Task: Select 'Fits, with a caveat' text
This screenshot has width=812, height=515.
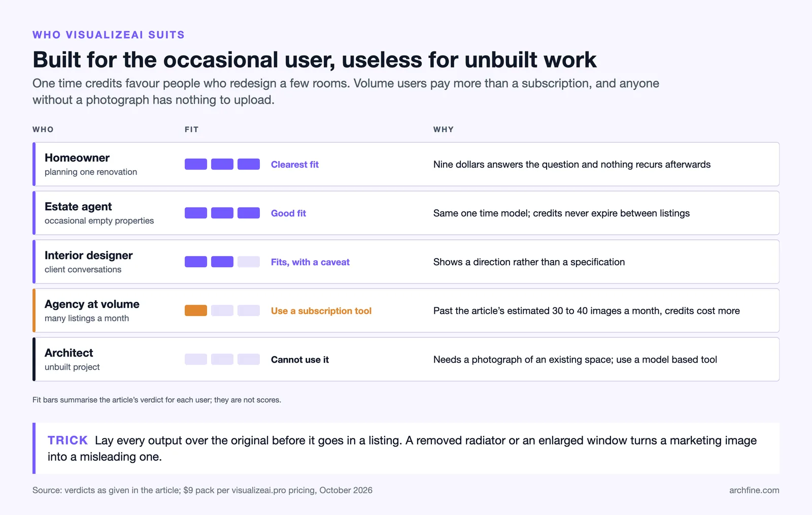Action: [310, 262]
